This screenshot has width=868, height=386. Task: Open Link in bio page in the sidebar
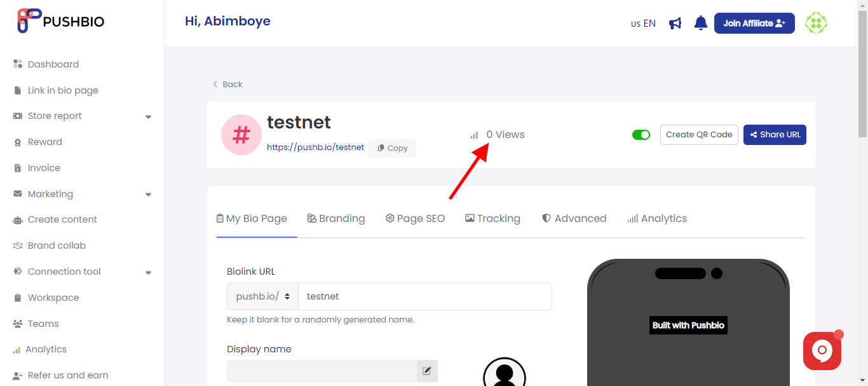click(x=63, y=90)
